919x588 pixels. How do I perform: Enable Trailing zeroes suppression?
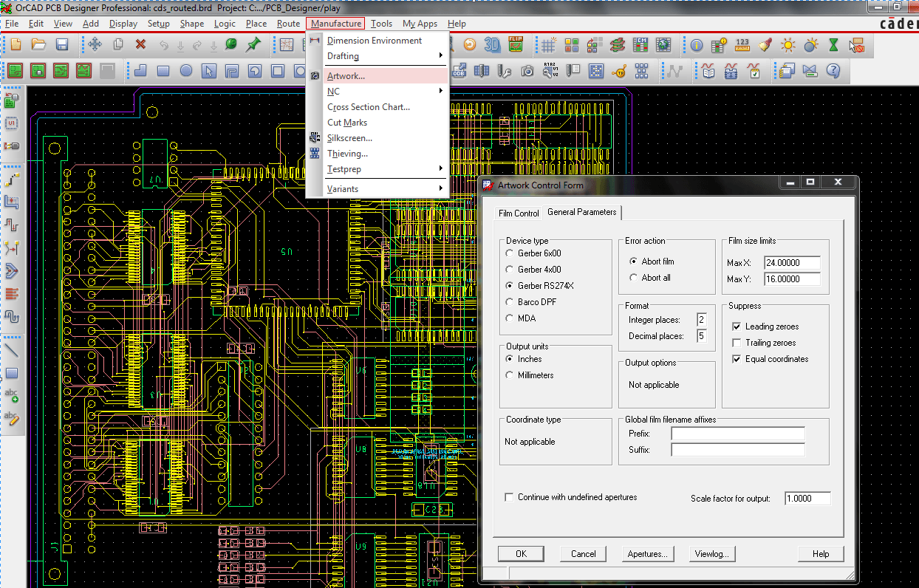737,343
